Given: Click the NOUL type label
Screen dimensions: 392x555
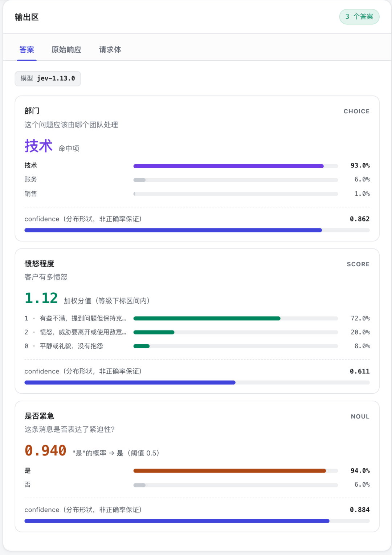Looking at the screenshot, I should pos(360,416).
